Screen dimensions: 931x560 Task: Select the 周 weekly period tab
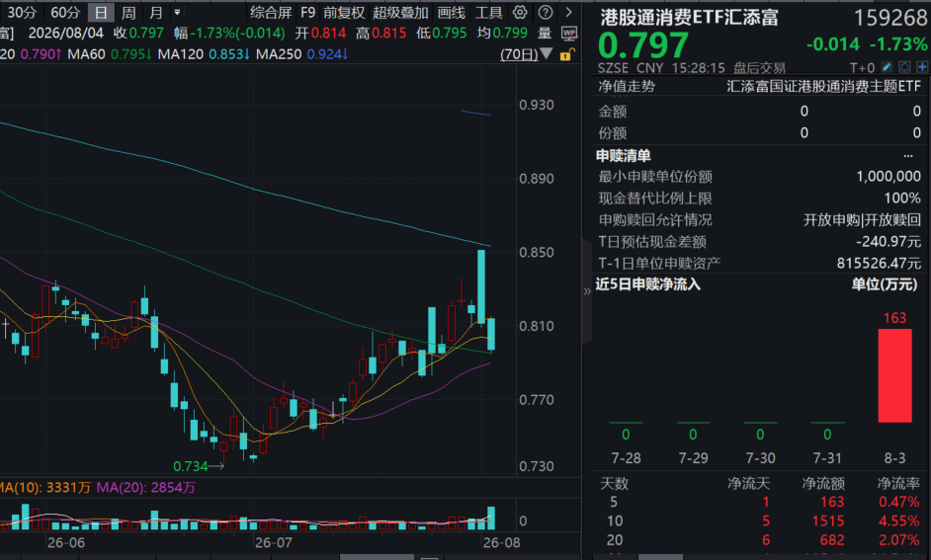coord(128,13)
